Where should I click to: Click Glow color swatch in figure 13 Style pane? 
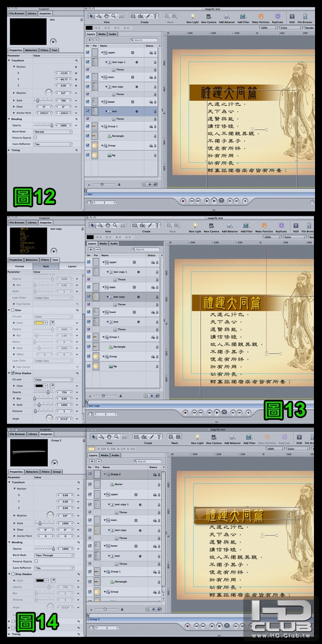tap(38, 323)
